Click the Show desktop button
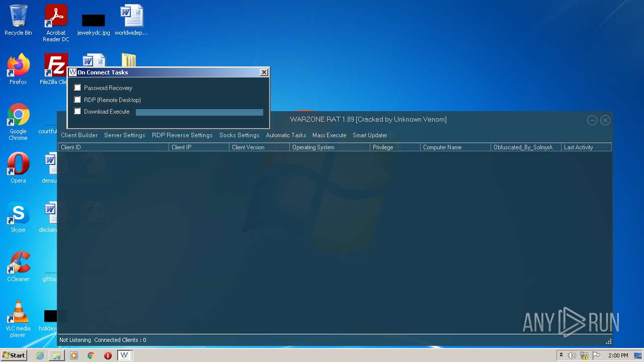 pos(639,355)
